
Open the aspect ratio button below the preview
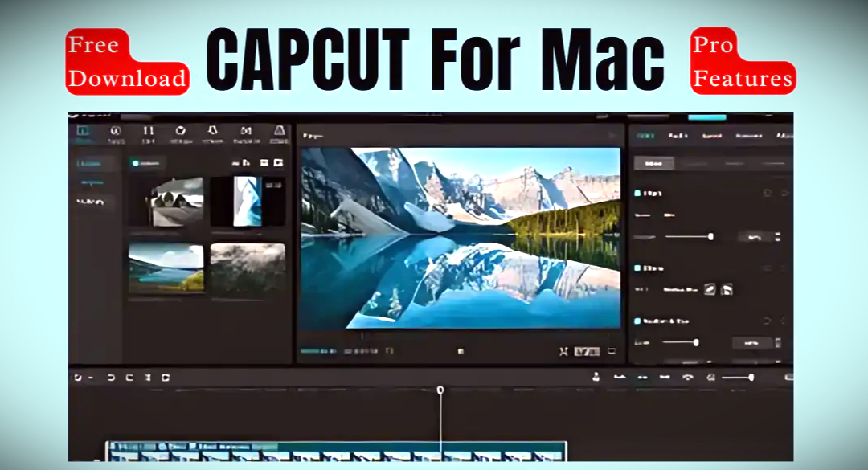point(587,352)
